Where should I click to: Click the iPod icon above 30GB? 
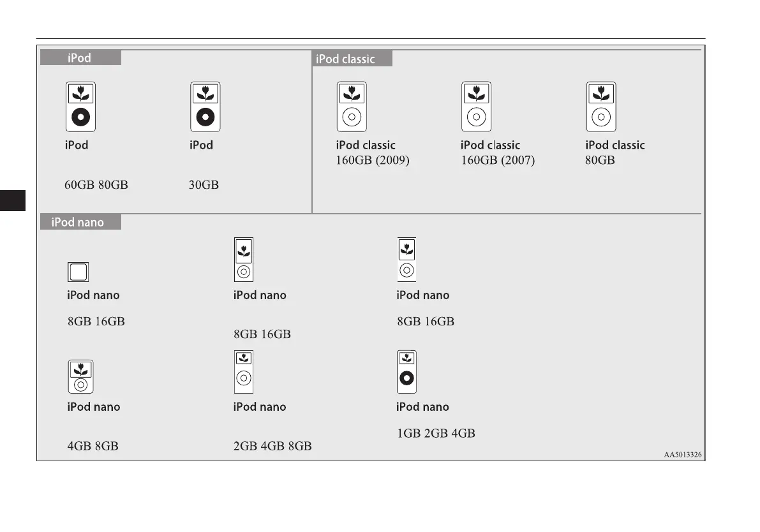205,107
